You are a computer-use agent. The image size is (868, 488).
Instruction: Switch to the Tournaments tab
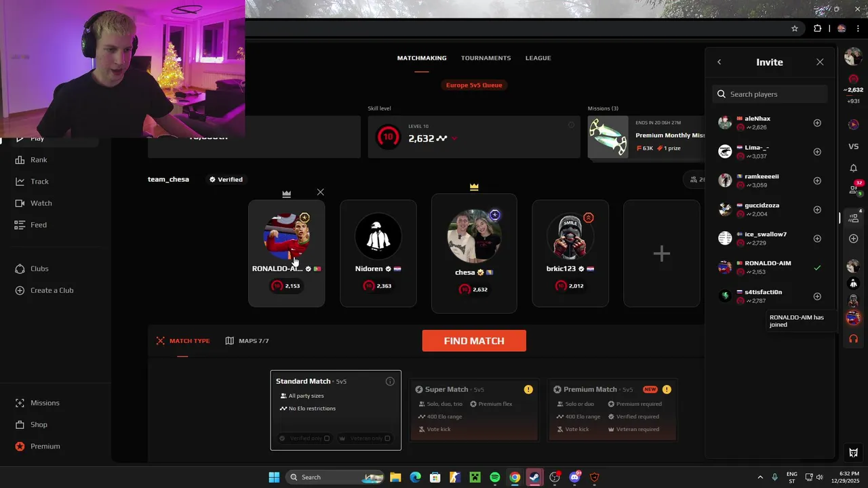(x=486, y=58)
